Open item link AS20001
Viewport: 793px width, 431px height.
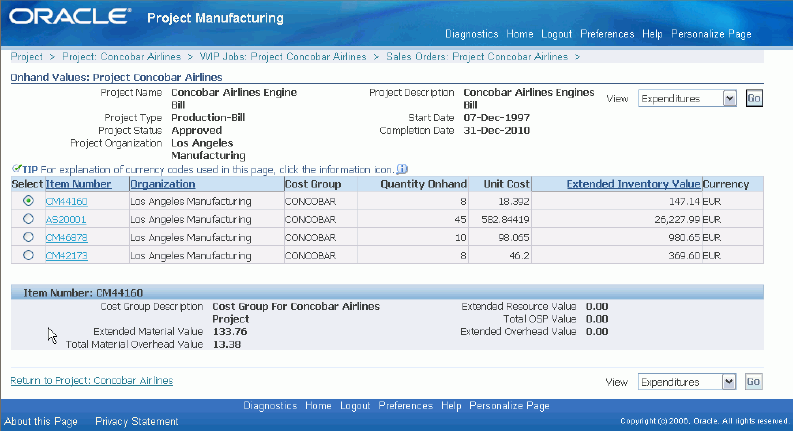66,220
